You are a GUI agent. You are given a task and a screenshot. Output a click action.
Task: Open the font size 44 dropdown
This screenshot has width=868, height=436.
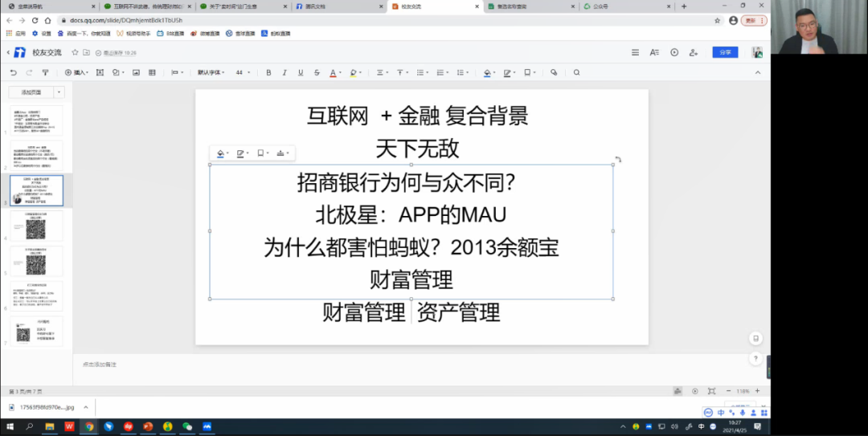(243, 72)
